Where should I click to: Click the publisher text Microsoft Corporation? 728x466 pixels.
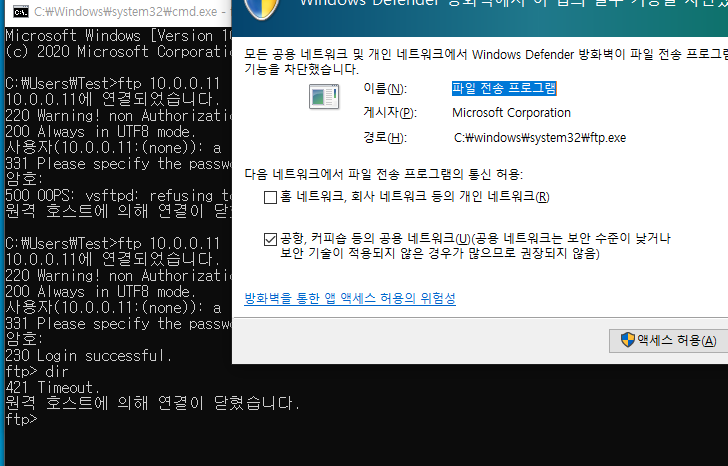click(511, 113)
